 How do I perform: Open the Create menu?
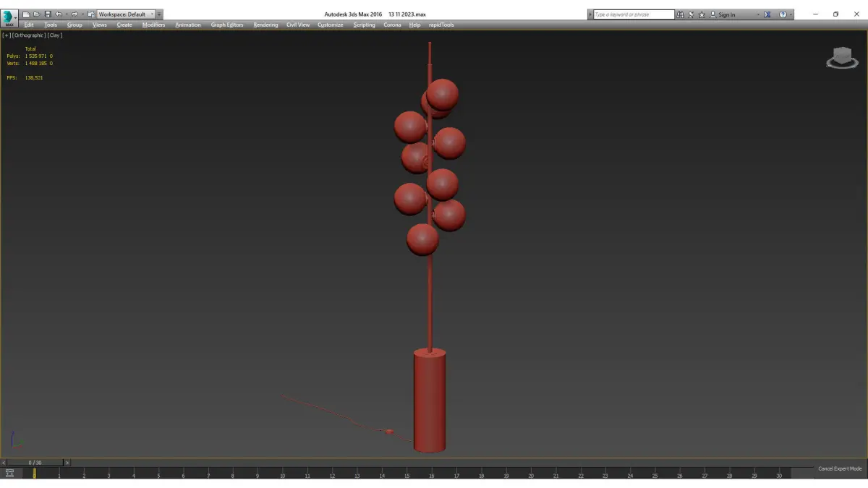click(124, 25)
